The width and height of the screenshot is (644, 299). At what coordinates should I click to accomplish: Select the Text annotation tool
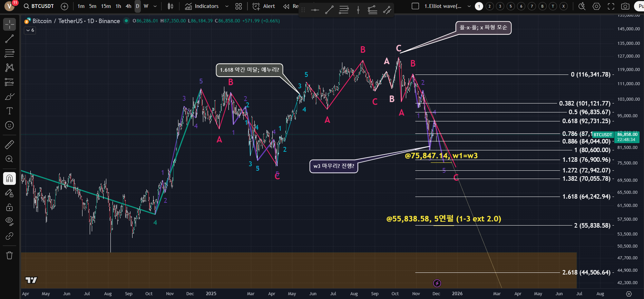click(x=9, y=111)
